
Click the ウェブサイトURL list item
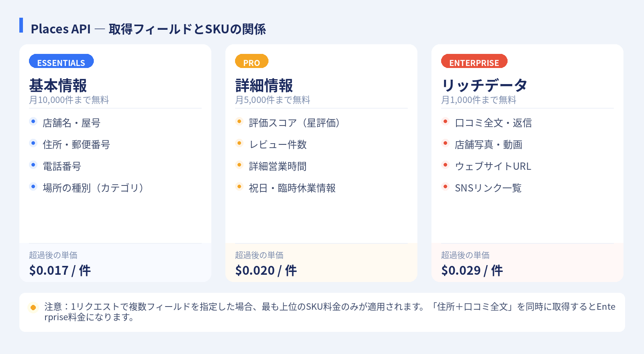(493, 166)
